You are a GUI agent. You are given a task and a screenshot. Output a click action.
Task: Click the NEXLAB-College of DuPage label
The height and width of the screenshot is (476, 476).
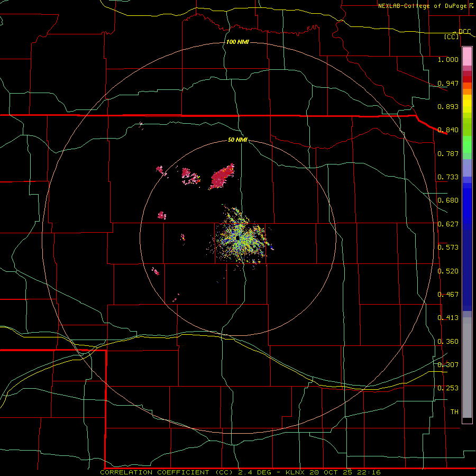(x=424, y=6)
